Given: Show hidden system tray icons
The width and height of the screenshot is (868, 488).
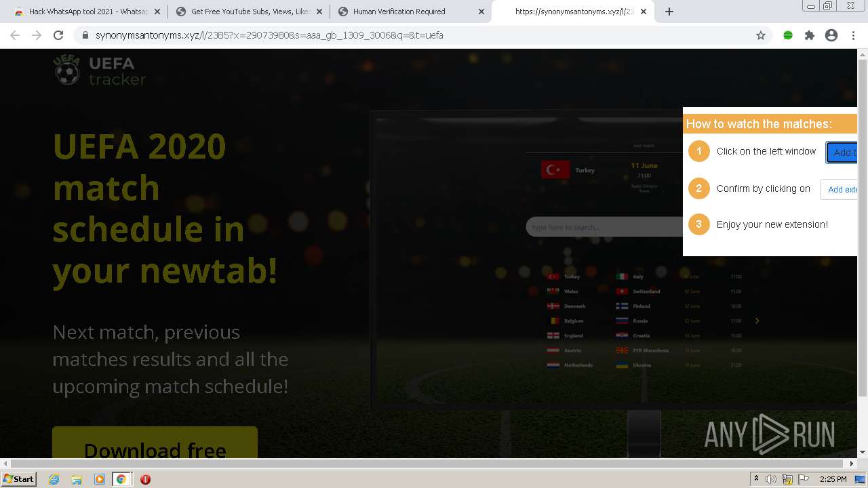Looking at the screenshot, I should pos(756,479).
